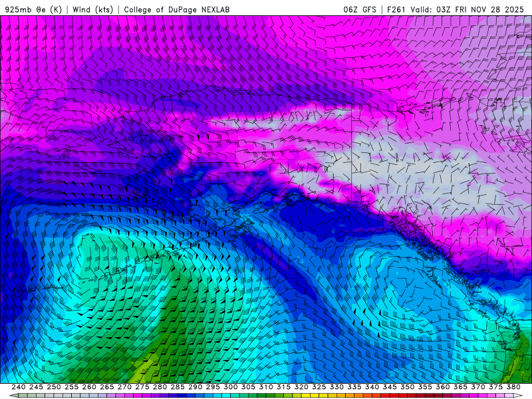
Task: Click the 270 value on the color scale
Action: click(x=124, y=387)
